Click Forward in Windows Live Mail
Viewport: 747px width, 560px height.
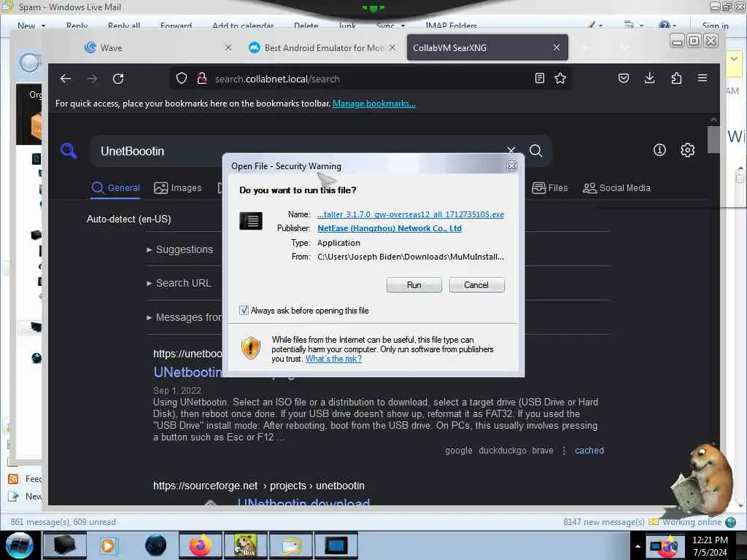(177, 26)
